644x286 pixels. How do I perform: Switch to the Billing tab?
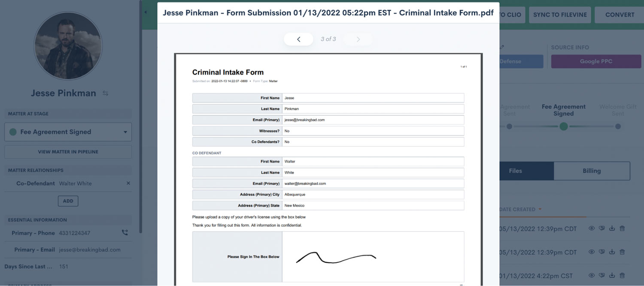point(591,171)
